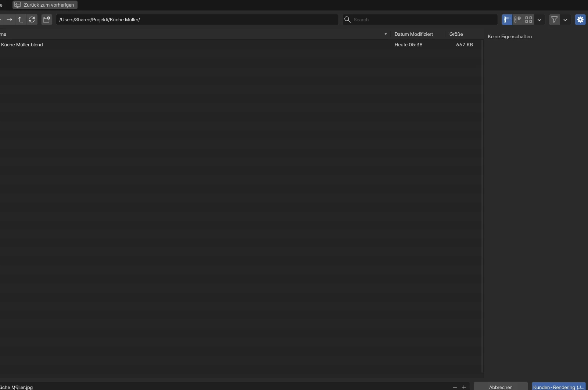Image resolution: width=588 pixels, height=390 pixels.
Task: Increase the filename number with plus
Action: (464, 387)
